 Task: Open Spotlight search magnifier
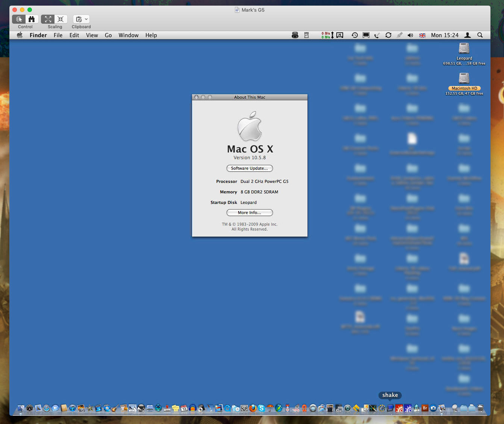pyautogui.click(x=480, y=35)
